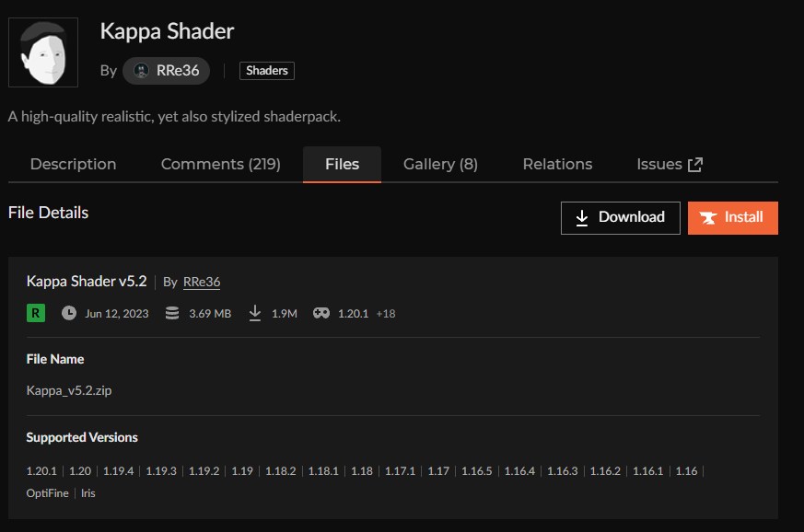Screen dimensions: 804x532
Task: Switch to the Relations tab
Action: [x=556, y=163]
